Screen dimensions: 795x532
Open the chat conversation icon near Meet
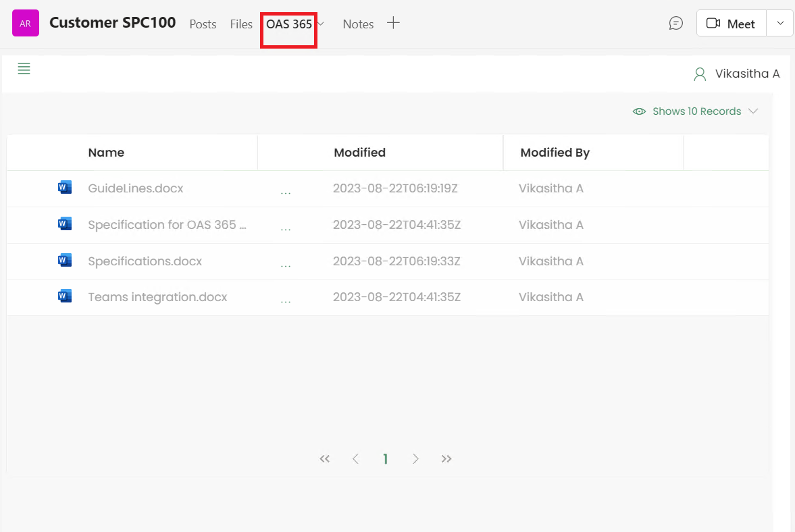pyautogui.click(x=675, y=22)
